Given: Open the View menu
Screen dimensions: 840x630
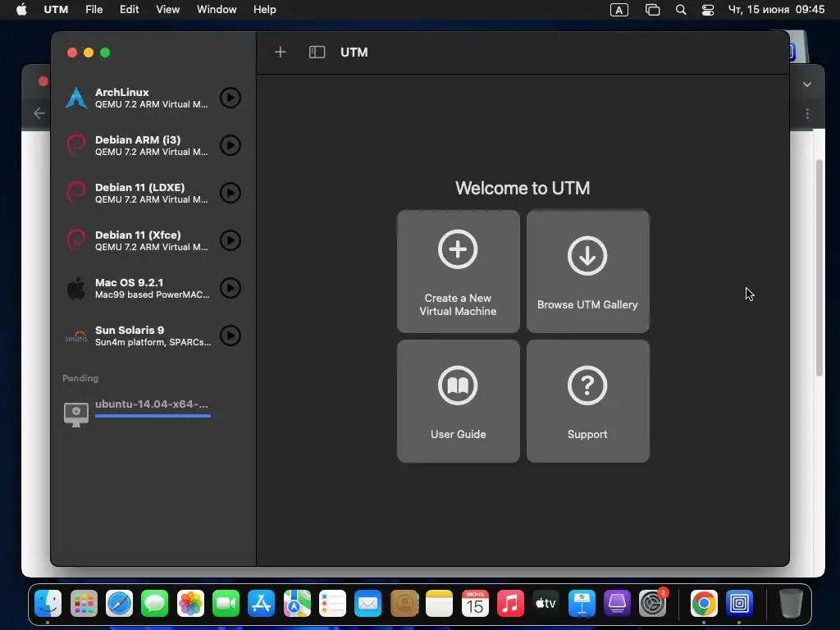Looking at the screenshot, I should click(167, 10).
